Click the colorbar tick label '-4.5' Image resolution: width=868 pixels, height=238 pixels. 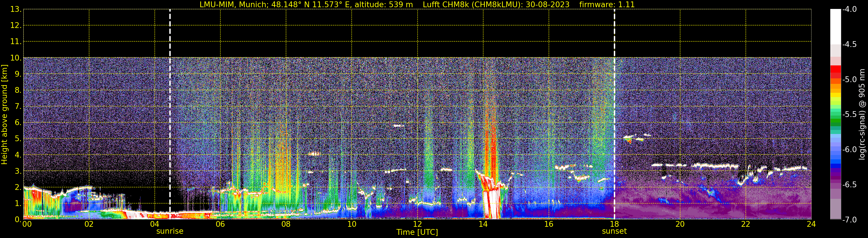(849, 44)
